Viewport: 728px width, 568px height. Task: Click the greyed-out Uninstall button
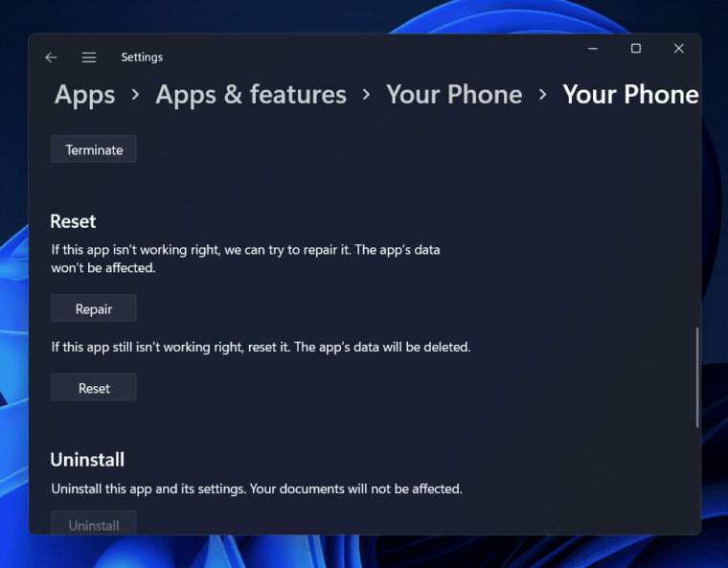pos(94,523)
